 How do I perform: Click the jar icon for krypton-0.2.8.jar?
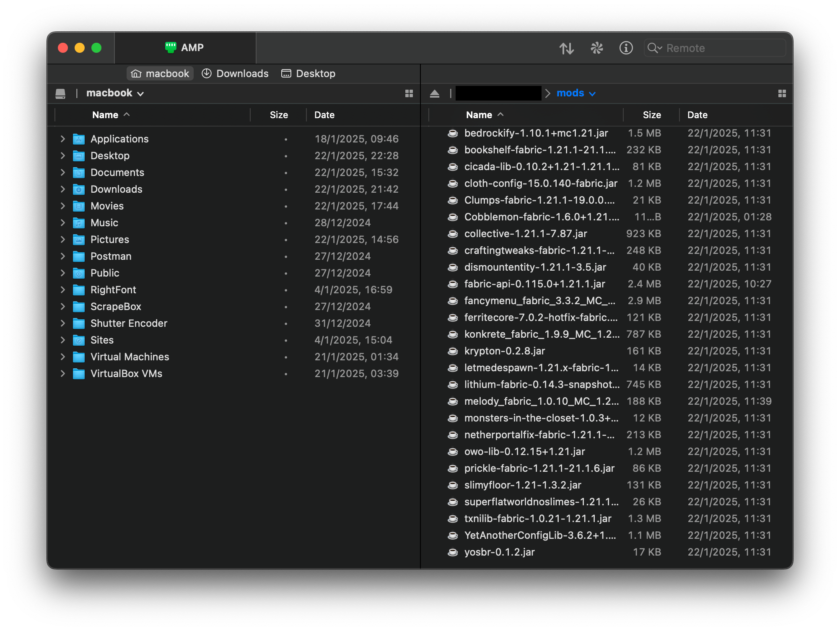(x=453, y=351)
